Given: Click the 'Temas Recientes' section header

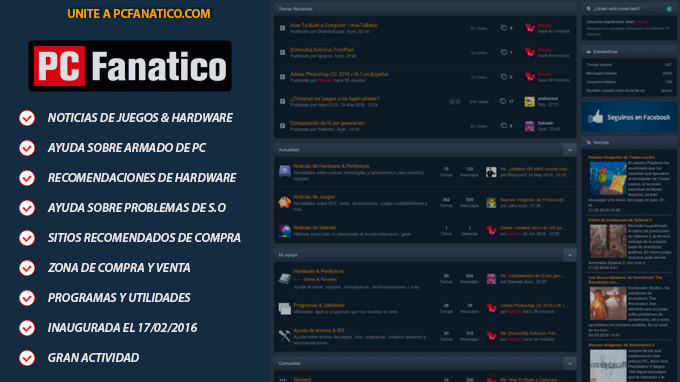Looking at the screenshot, I should [x=425, y=9].
